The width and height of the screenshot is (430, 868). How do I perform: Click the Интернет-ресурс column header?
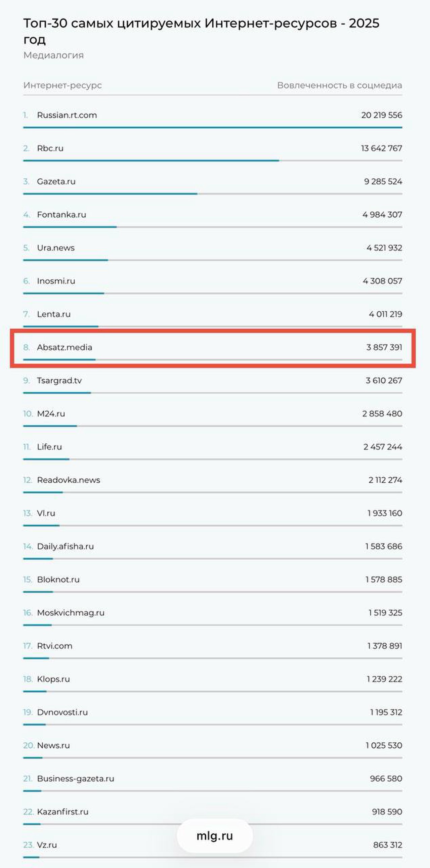62,86
